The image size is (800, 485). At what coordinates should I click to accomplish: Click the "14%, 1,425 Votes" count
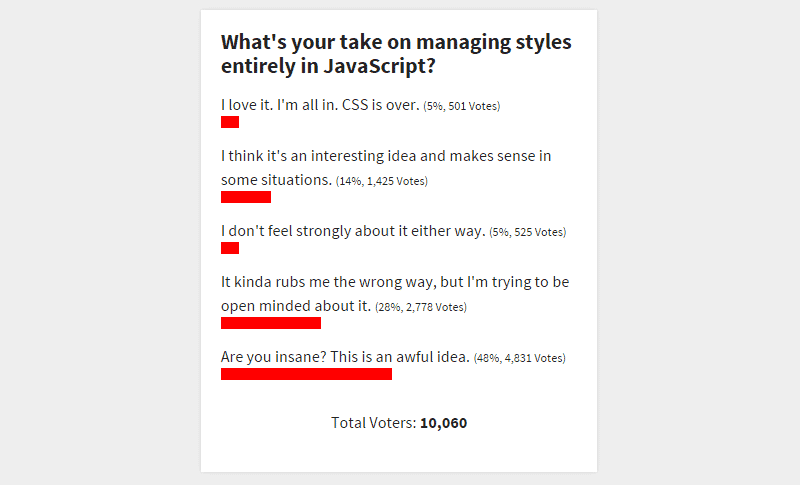click(x=382, y=182)
